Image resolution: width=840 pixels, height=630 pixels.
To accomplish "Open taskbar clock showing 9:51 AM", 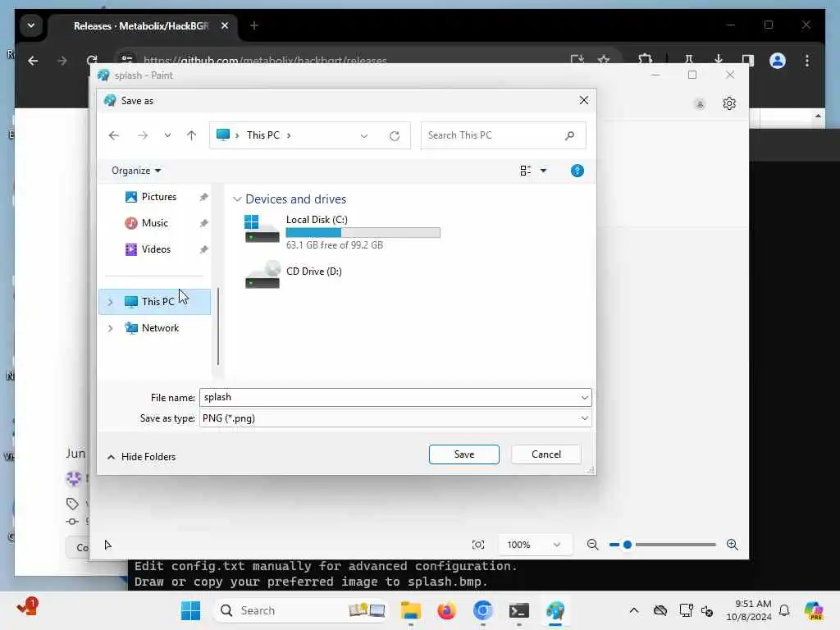I will 748,610.
